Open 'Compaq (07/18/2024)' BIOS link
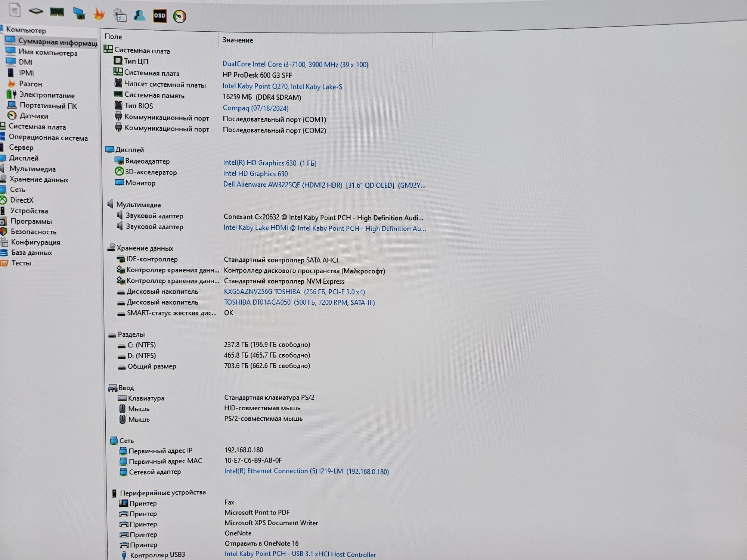 coord(255,108)
